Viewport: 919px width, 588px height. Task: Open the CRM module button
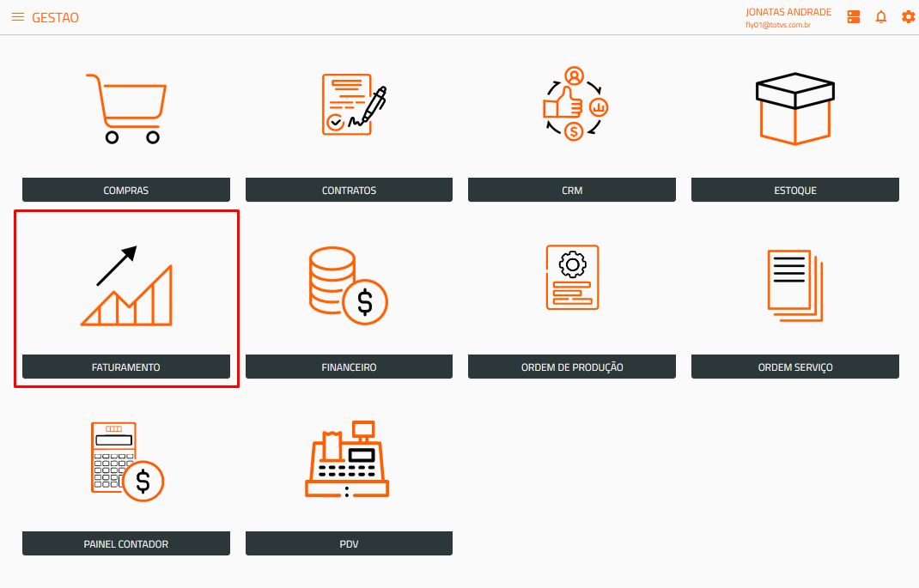[x=571, y=190]
